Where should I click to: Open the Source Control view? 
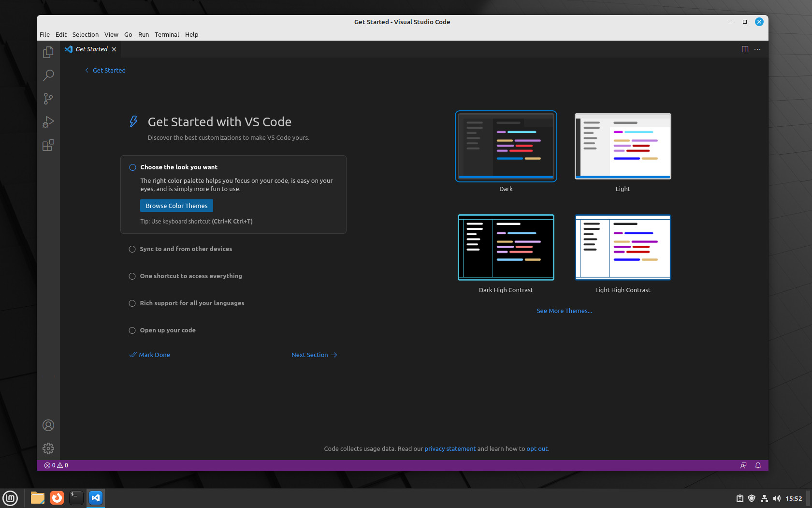48,99
